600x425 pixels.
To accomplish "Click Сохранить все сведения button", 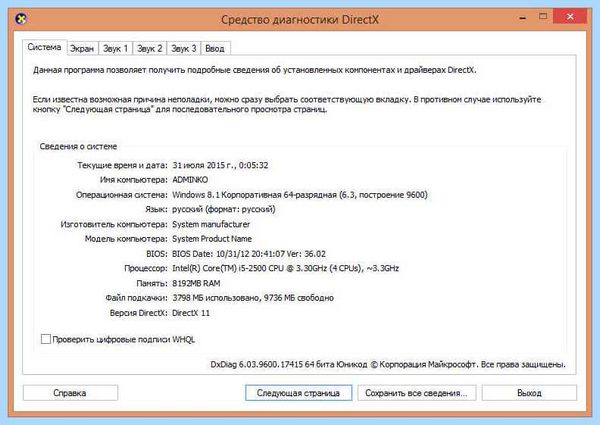I will click(x=416, y=393).
